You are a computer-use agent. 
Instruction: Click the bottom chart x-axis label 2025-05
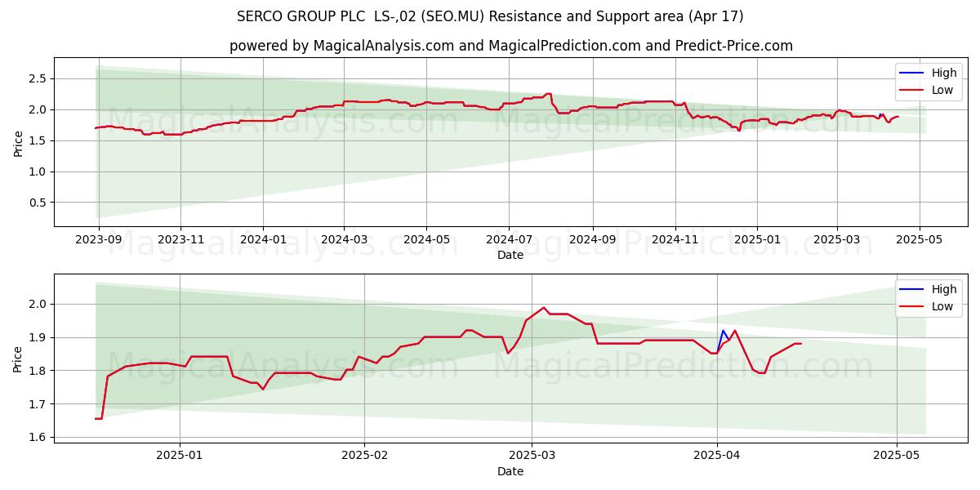pos(897,457)
